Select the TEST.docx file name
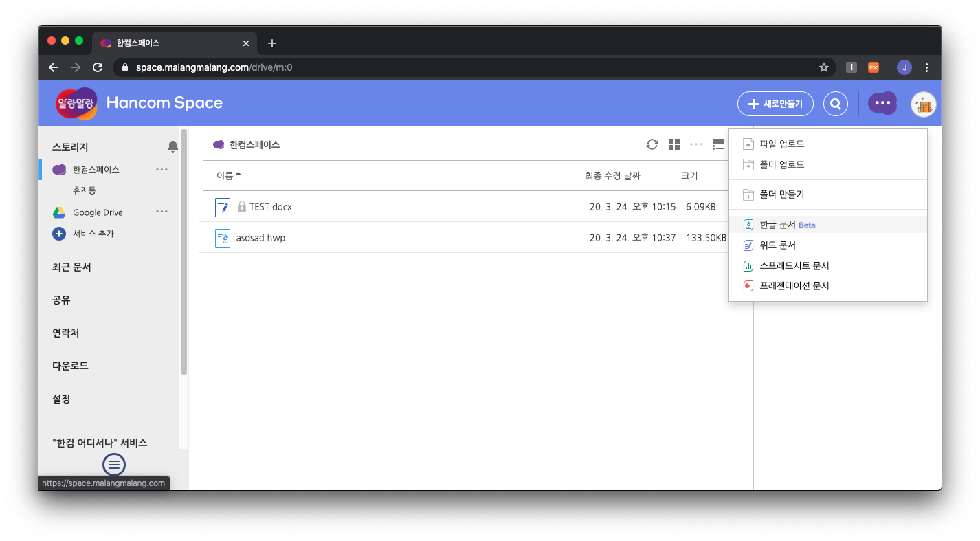This screenshot has height=541, width=980. tap(271, 207)
